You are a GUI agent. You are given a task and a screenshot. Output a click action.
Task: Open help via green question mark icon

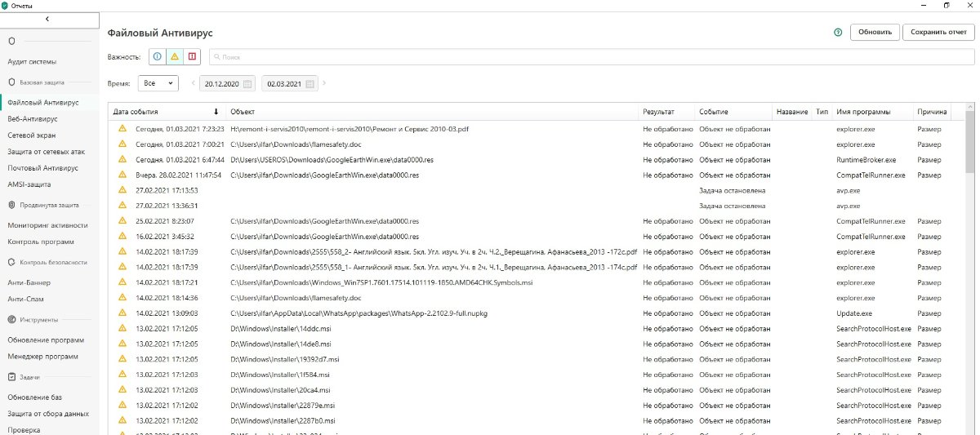(x=838, y=33)
